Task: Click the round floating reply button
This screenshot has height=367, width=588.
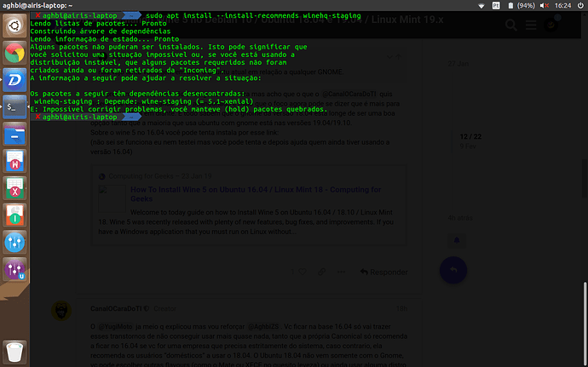Action: [453, 270]
